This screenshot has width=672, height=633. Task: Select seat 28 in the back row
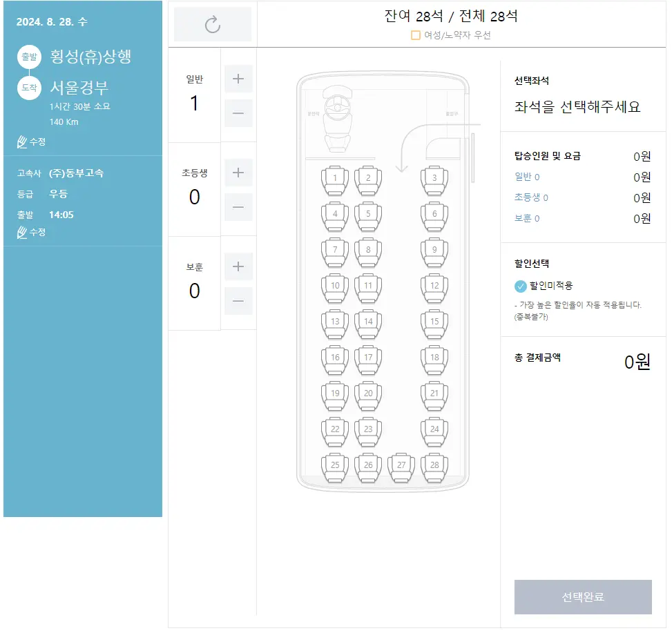click(434, 465)
